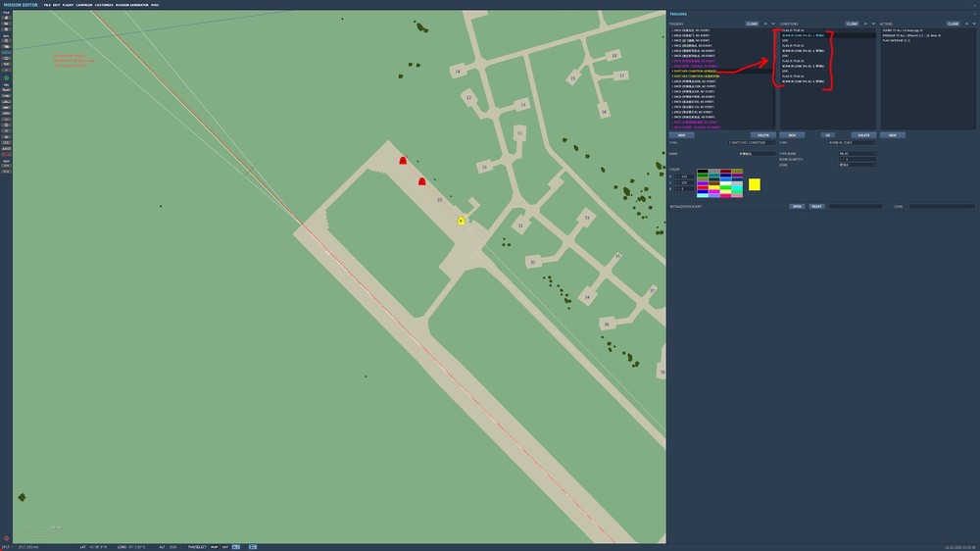Open the TYPE BOMB dropdown
980x551 pixels.
857,153
